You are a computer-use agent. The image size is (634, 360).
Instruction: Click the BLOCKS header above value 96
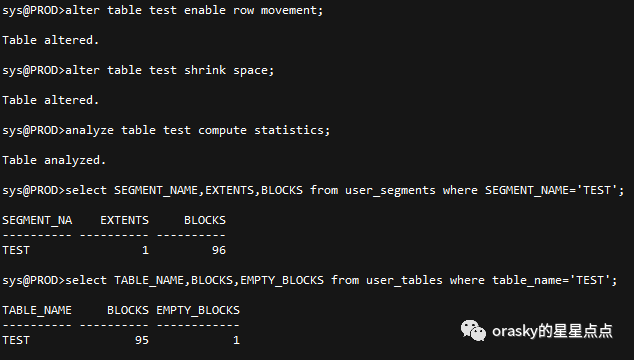tap(205, 220)
